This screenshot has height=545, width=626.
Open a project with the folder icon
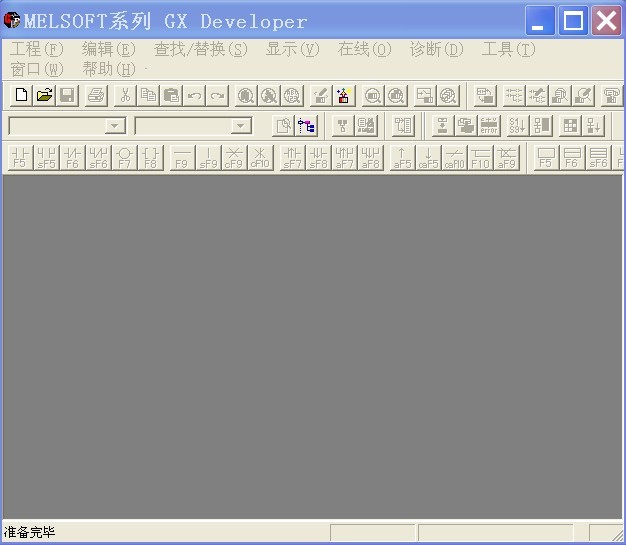coord(44,96)
